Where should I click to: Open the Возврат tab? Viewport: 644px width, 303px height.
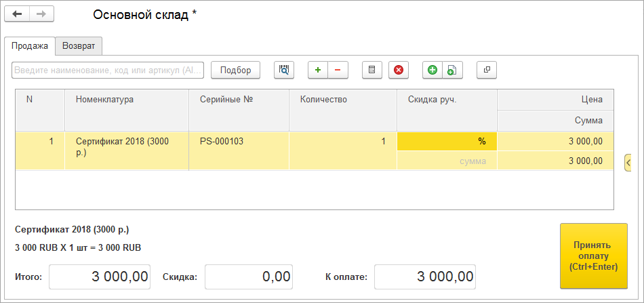(79, 46)
